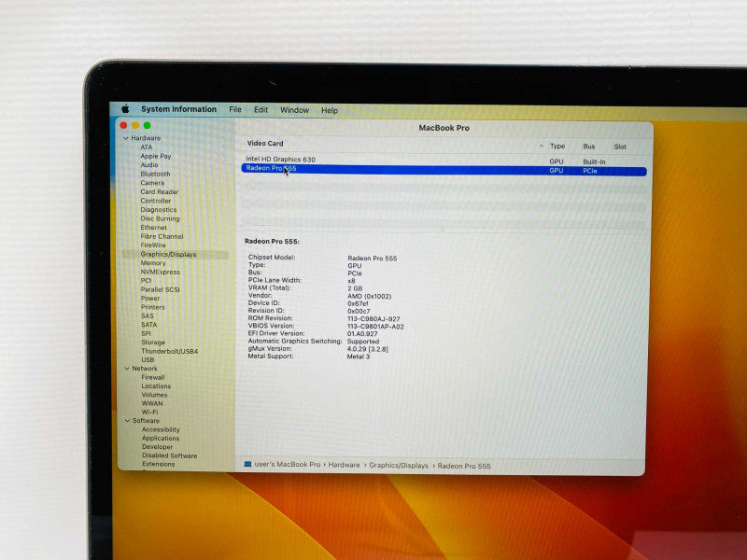Select Controller in the sidebar
The height and width of the screenshot is (560, 747).
point(155,201)
